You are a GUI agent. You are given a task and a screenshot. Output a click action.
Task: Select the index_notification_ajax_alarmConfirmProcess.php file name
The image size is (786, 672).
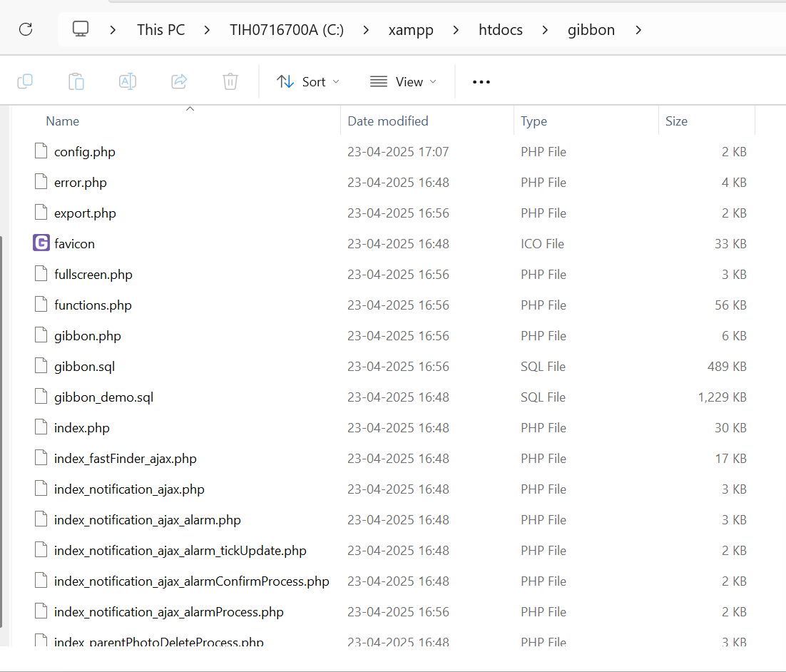pos(191,581)
